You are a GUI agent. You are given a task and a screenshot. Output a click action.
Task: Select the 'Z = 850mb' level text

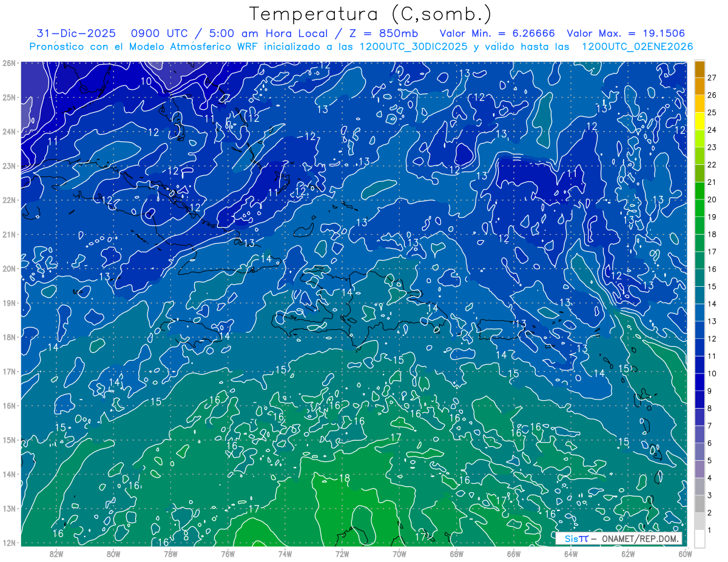(384, 33)
